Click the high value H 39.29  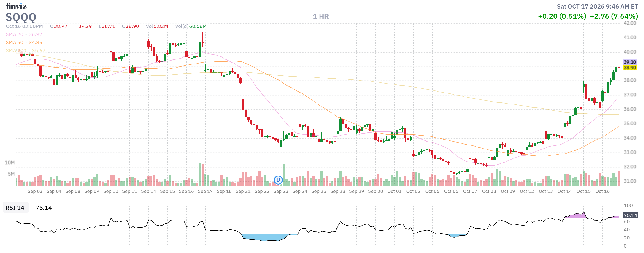click(83, 26)
